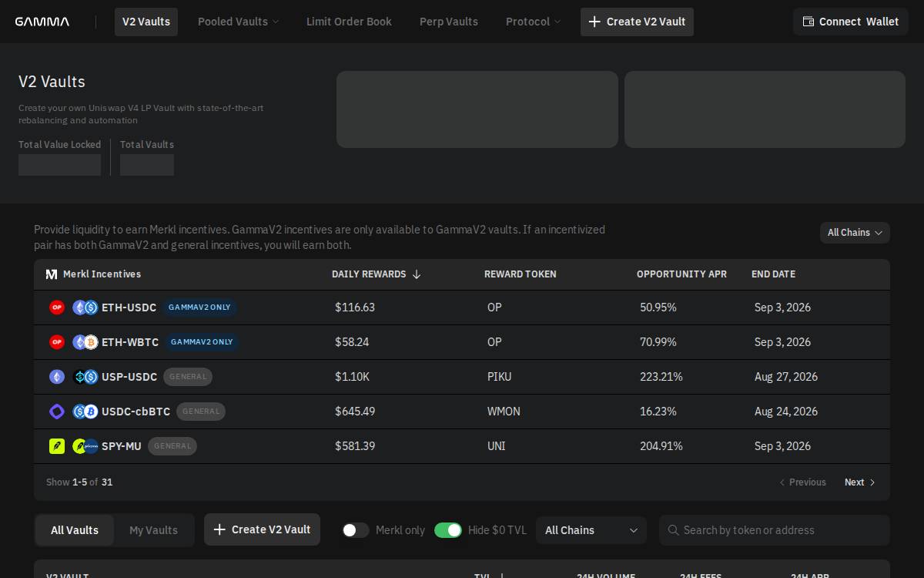Open the Pooled Vaults dropdown menu

[x=239, y=22]
